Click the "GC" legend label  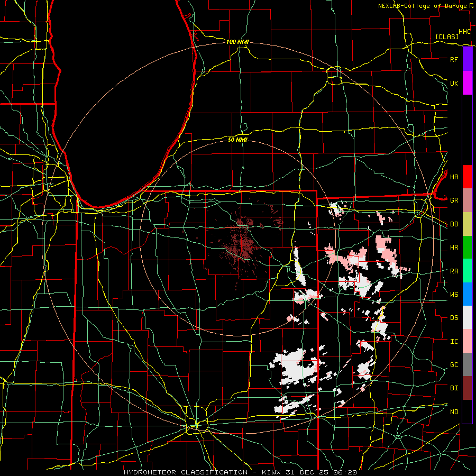click(x=454, y=365)
